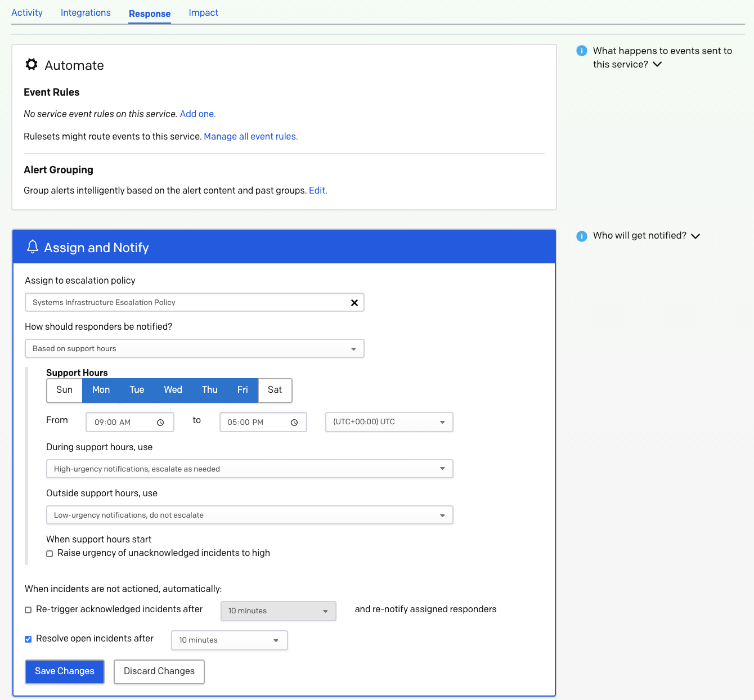Toggle Monday in support hours
754x700 pixels.
click(101, 390)
